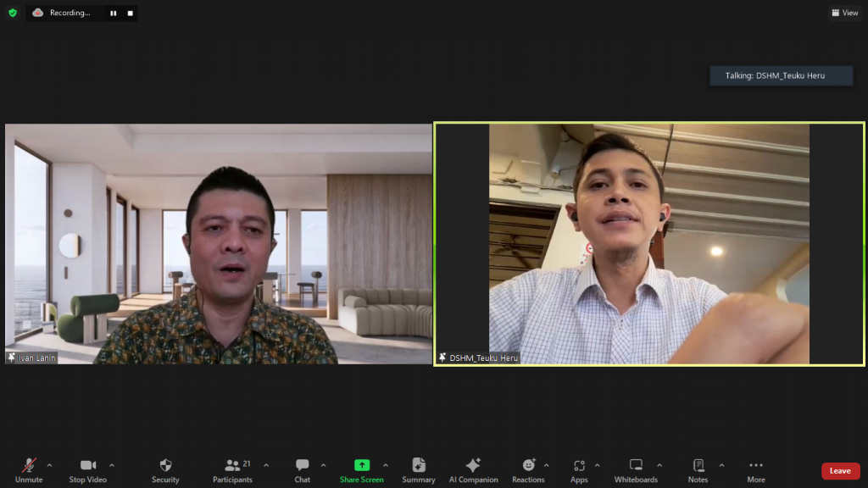The image size is (868, 488).
Task: Select DSHM_Teuku Heru's video tile
Action: click(648, 244)
